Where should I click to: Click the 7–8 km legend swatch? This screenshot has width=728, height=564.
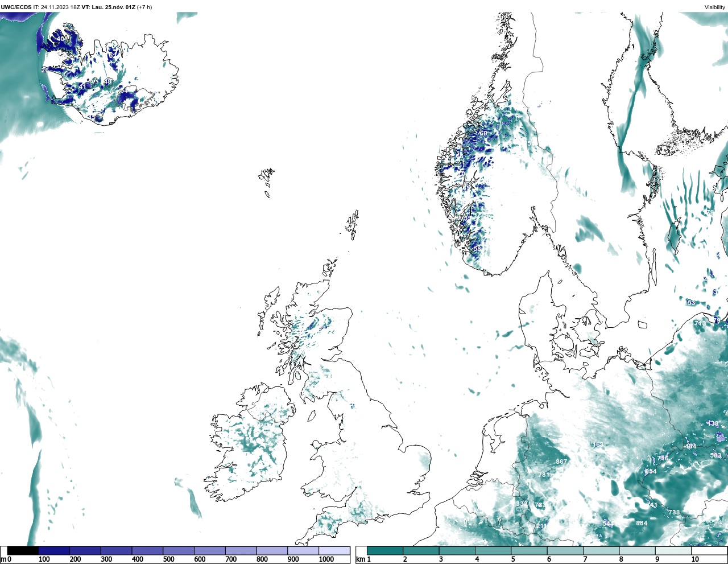pyautogui.click(x=601, y=550)
